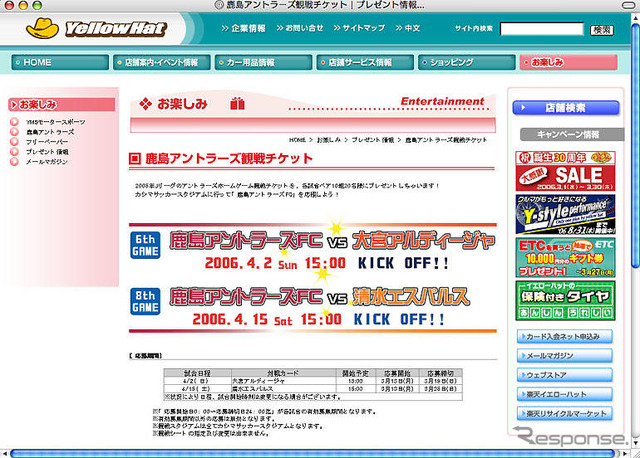This screenshot has height=458, width=640.
Task: Click 清水エスパルス table cell
Action: (283, 389)
